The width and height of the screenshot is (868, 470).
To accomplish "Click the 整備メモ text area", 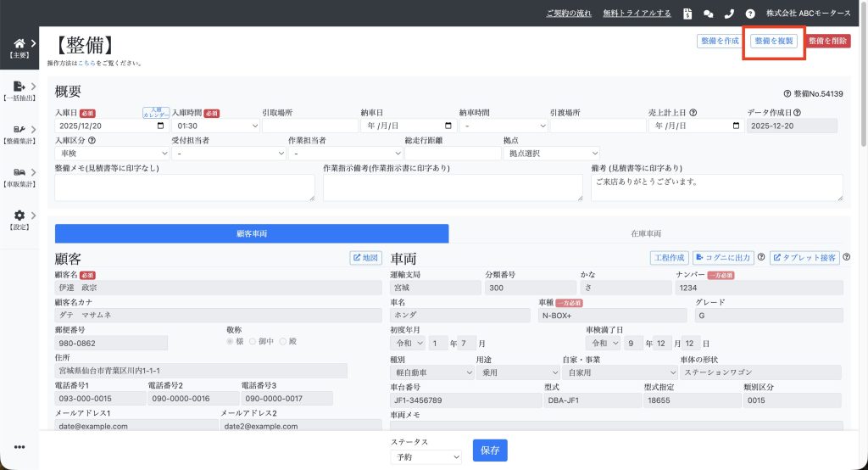I will pyautogui.click(x=184, y=187).
